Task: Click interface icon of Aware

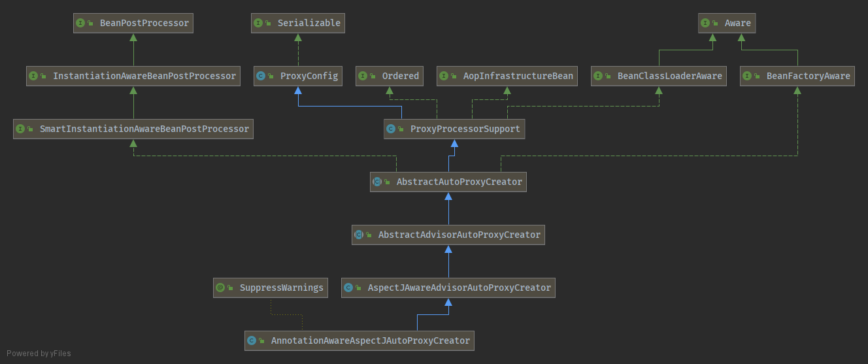Action: (x=706, y=23)
